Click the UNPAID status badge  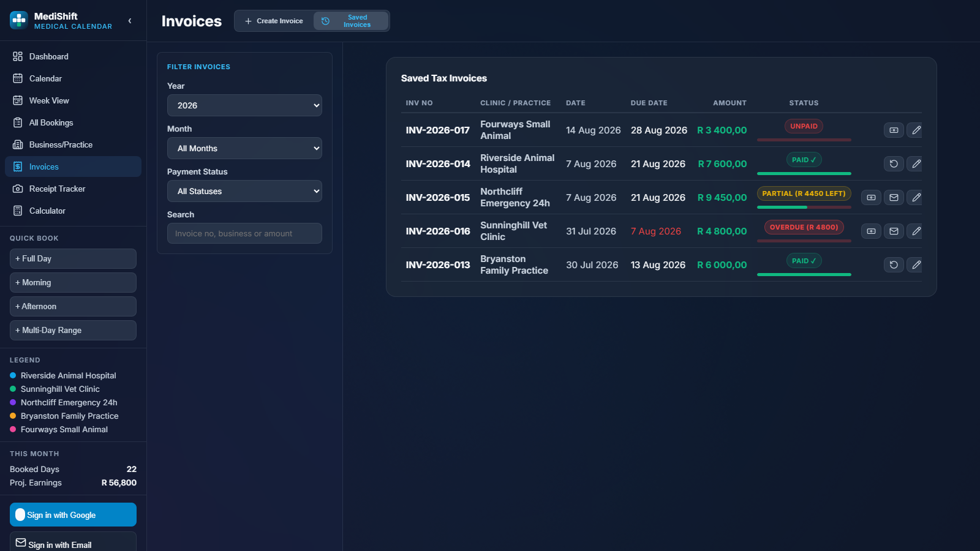(x=804, y=126)
